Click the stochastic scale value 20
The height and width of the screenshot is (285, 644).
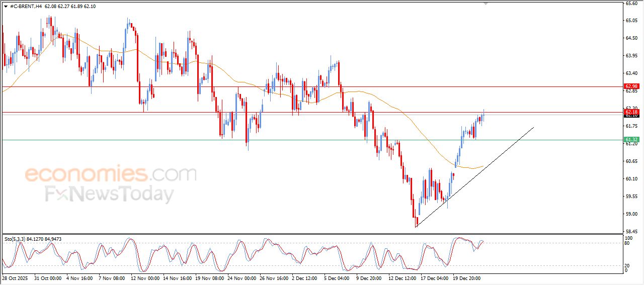tap(628, 265)
